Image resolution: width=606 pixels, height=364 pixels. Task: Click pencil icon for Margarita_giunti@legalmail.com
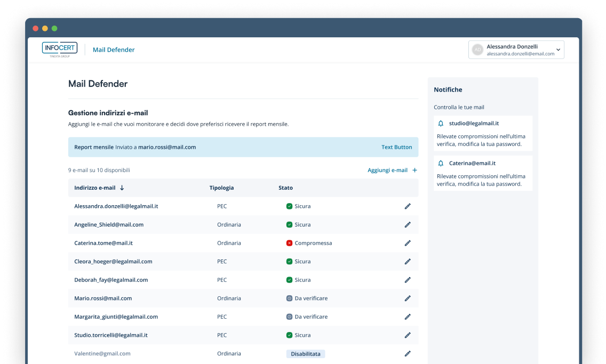408,317
